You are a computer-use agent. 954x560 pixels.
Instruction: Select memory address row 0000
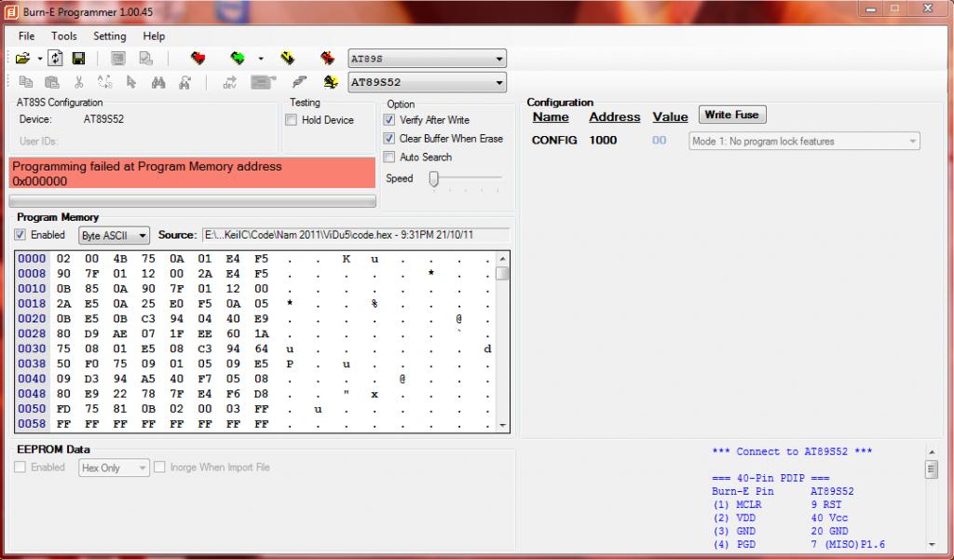[32, 258]
